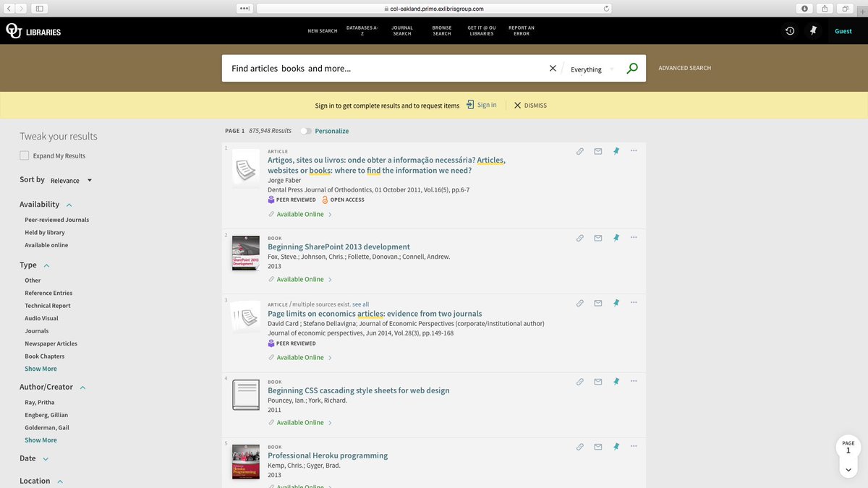Image resolution: width=868 pixels, height=488 pixels.
Task: Filter by Newspaper Articles type
Action: [x=51, y=344]
